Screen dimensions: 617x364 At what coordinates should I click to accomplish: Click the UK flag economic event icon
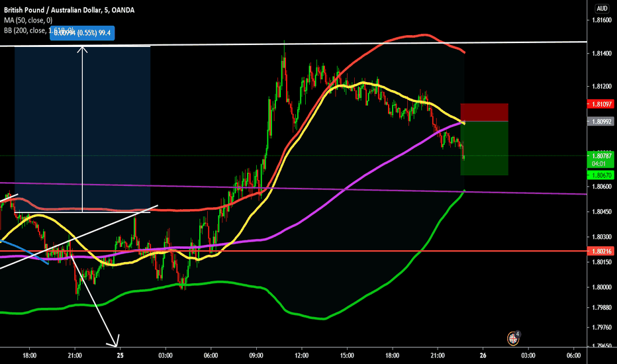(x=512, y=338)
